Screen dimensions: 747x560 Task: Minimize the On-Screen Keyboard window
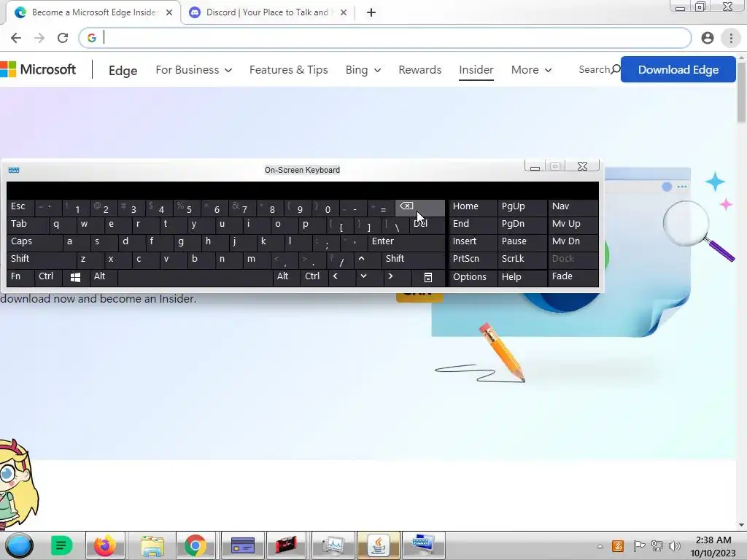click(x=535, y=166)
